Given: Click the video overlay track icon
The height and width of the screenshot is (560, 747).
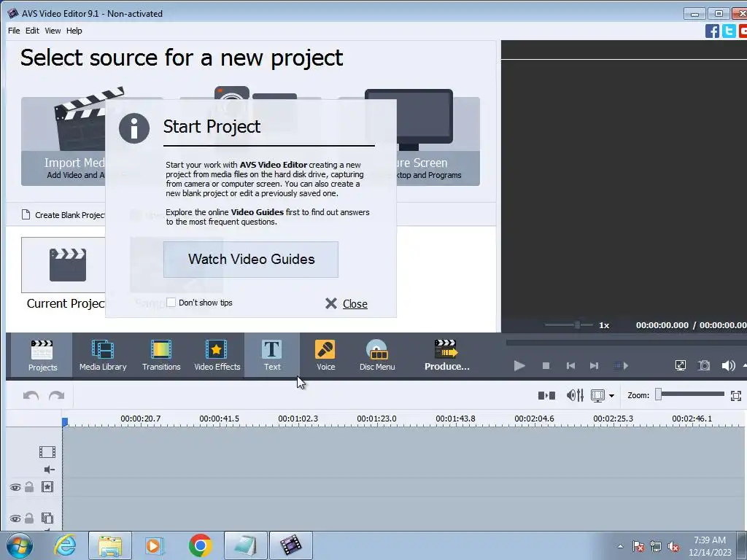Looking at the screenshot, I should click(47, 518).
